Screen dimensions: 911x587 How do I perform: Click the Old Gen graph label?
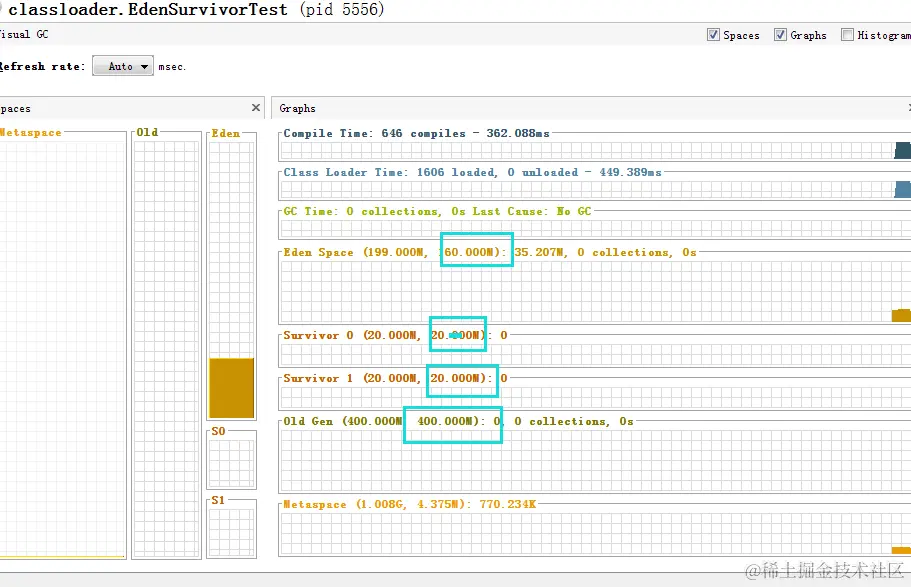click(x=458, y=421)
